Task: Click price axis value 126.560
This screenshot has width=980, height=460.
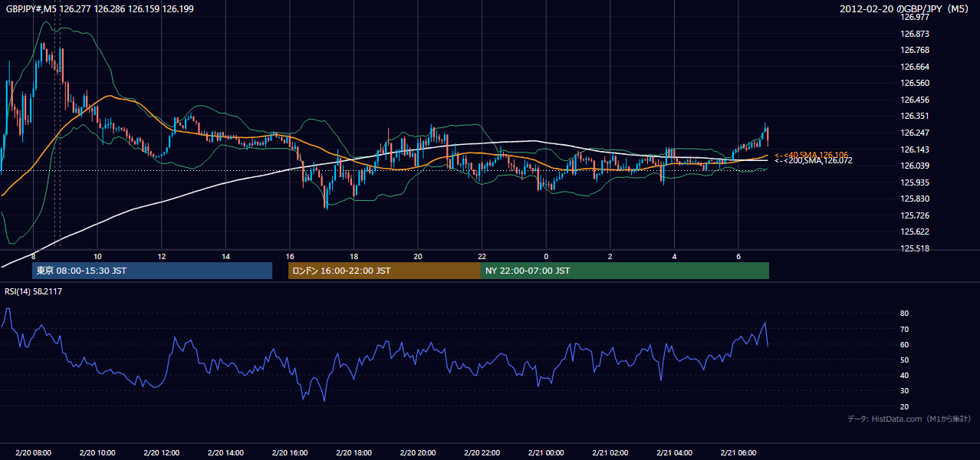Action: coord(915,83)
